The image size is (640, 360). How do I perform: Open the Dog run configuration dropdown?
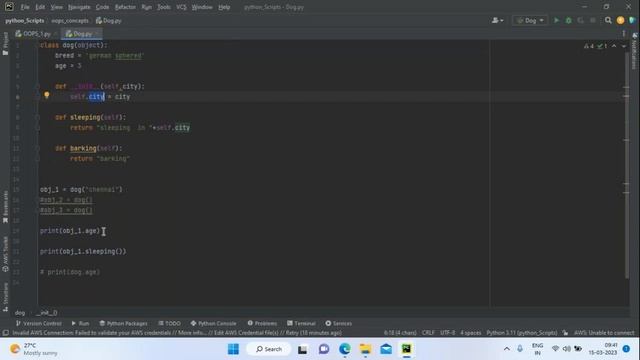(x=530, y=20)
